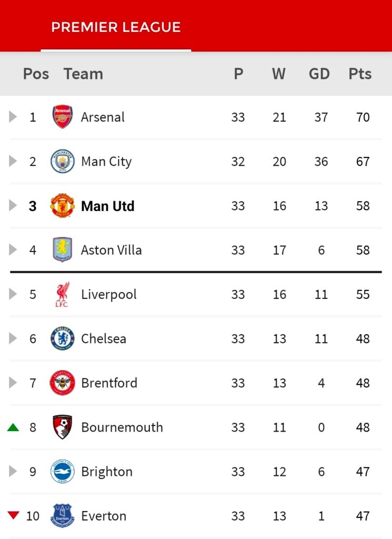392x539 pixels.
Task: Click the Chelsea club badge
Action: pyautogui.click(x=63, y=338)
